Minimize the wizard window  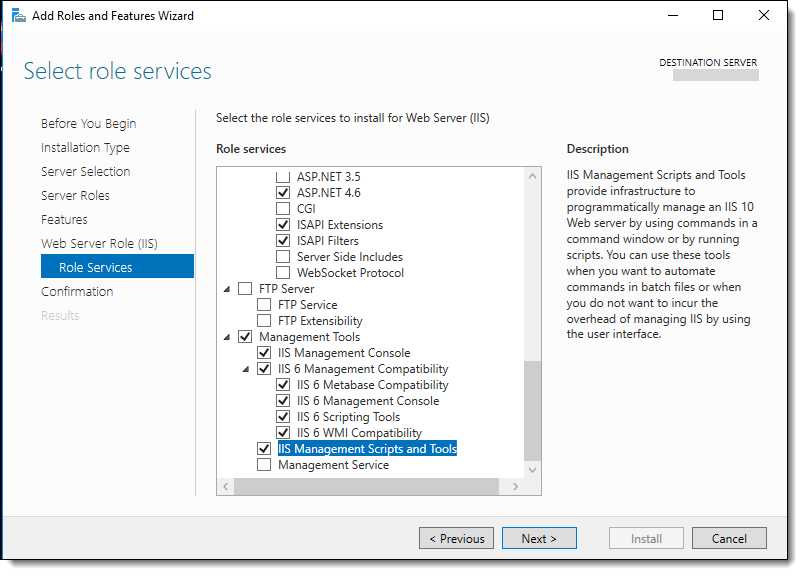pos(673,15)
